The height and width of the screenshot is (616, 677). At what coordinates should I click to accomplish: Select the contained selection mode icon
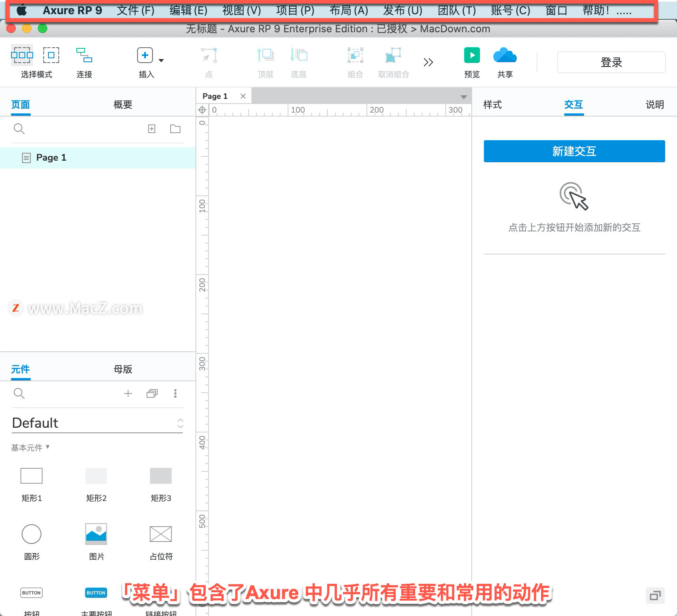pos(51,55)
